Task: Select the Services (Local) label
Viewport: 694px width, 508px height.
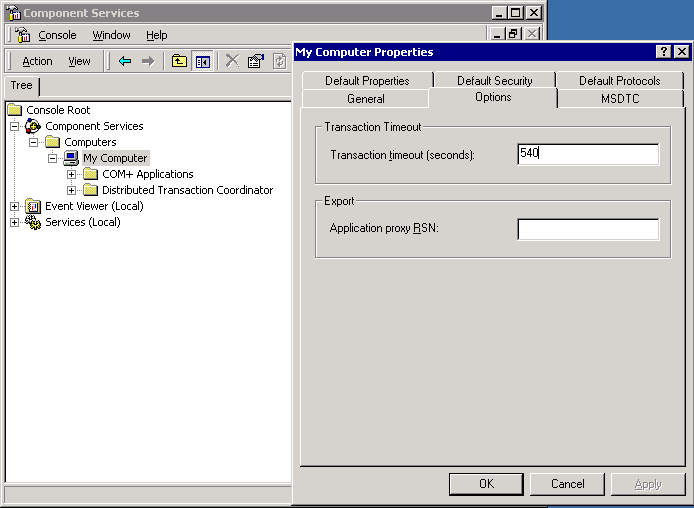Action: [x=83, y=222]
